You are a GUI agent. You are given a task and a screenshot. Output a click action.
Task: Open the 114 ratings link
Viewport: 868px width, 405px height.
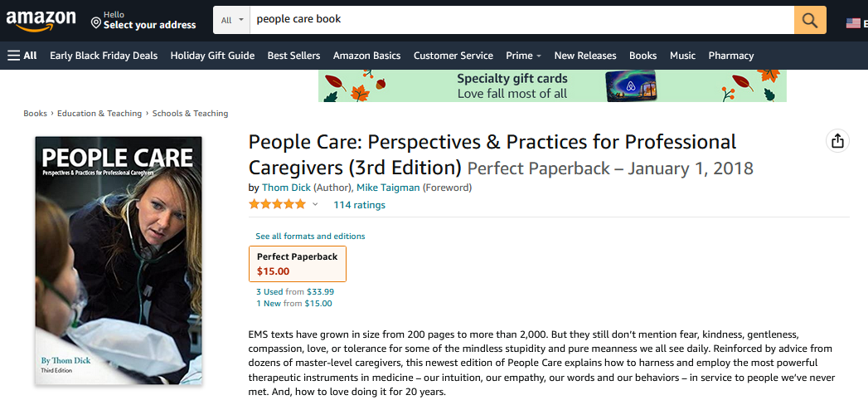click(x=359, y=205)
